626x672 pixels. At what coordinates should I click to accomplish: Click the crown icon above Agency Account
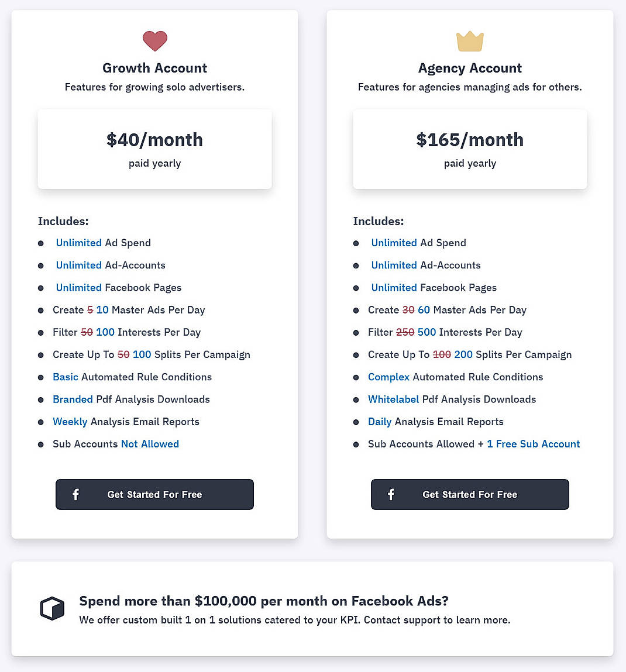tap(470, 41)
